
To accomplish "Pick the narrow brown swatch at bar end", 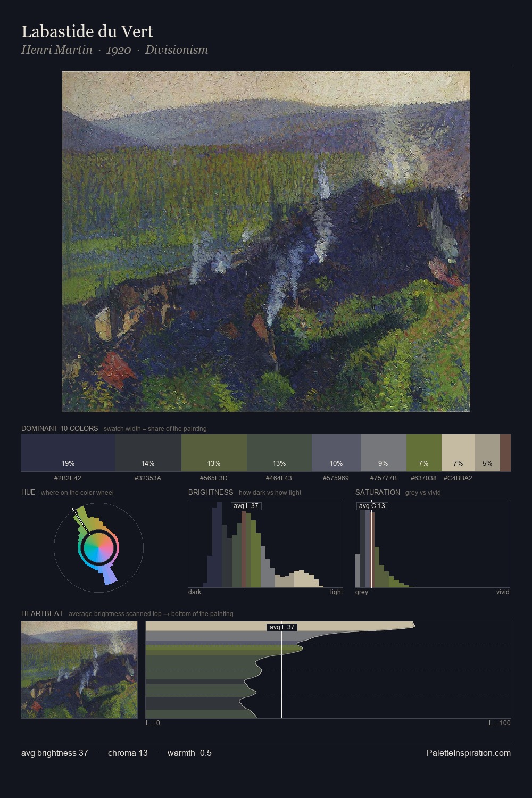I will tap(505, 453).
